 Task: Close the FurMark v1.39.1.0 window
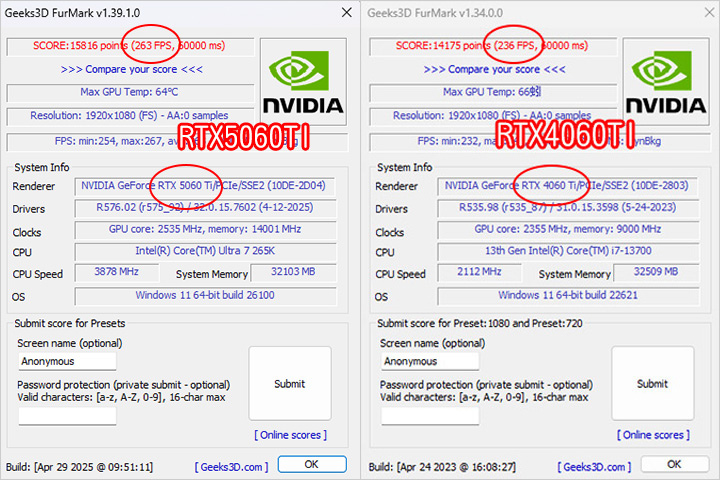click(347, 12)
